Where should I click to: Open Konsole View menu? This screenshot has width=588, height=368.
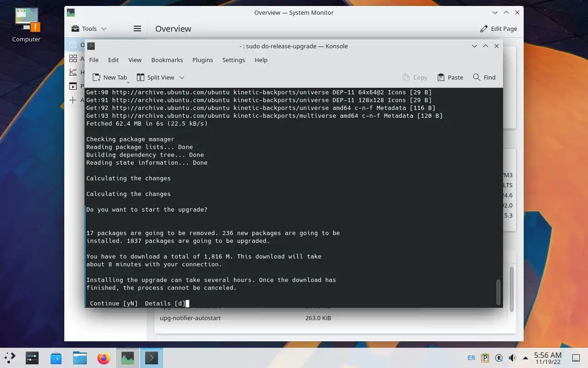(135, 60)
